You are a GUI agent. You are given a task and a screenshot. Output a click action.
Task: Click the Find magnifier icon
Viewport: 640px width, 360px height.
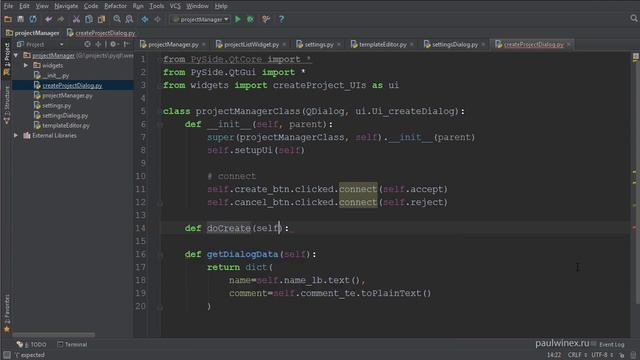point(117,19)
